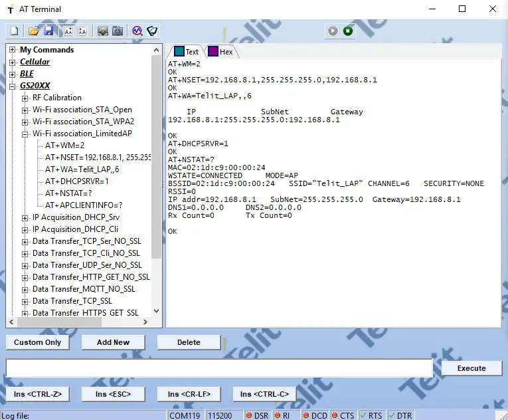This screenshot has width=508, height=420.
Task: Toggle the DCD status indicator
Action: [315, 415]
